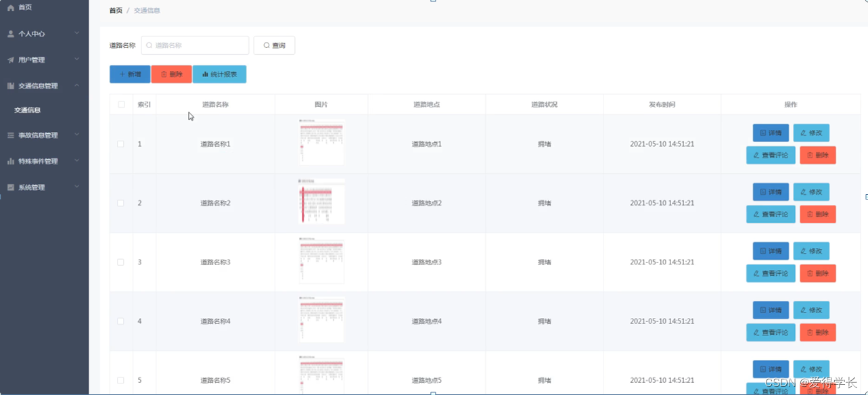Image resolution: width=868 pixels, height=395 pixels.
Task: Check the checkbox for row 5
Action: pos(120,380)
